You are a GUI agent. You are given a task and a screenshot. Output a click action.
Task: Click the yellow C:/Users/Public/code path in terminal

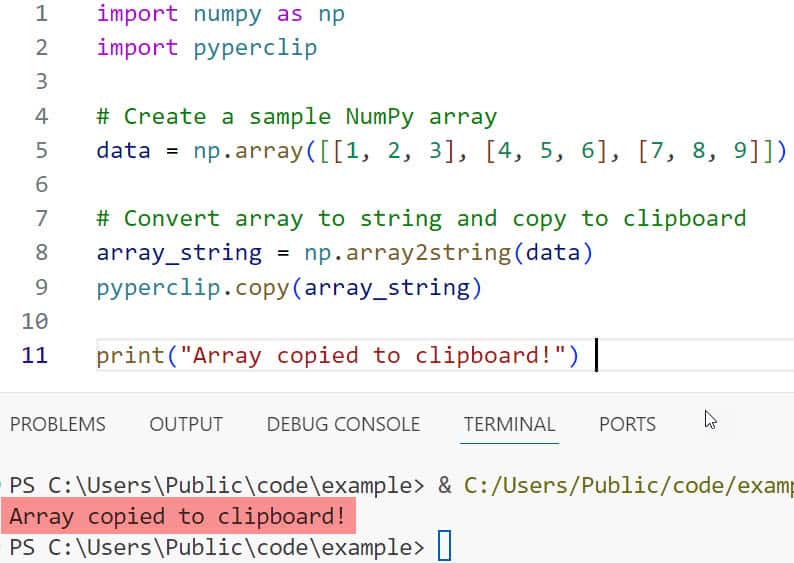click(628, 486)
